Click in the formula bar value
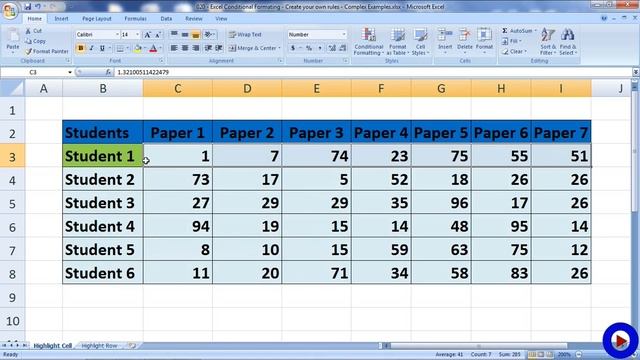The width and height of the screenshot is (640, 360). pos(143,72)
